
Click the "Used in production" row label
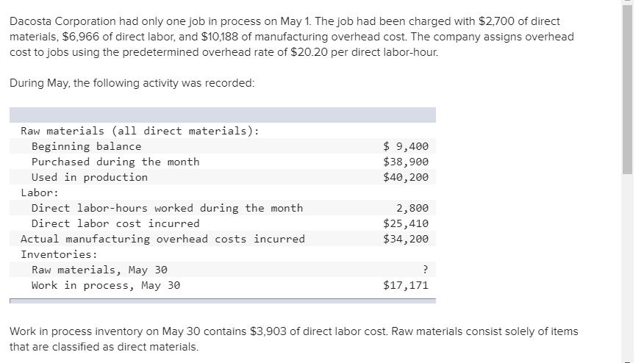(x=90, y=177)
